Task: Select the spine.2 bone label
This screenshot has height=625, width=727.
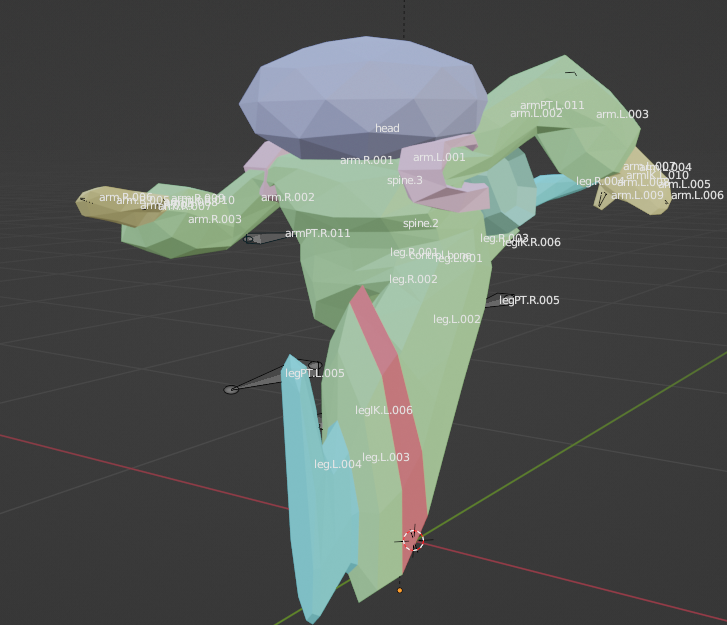Action: click(420, 223)
